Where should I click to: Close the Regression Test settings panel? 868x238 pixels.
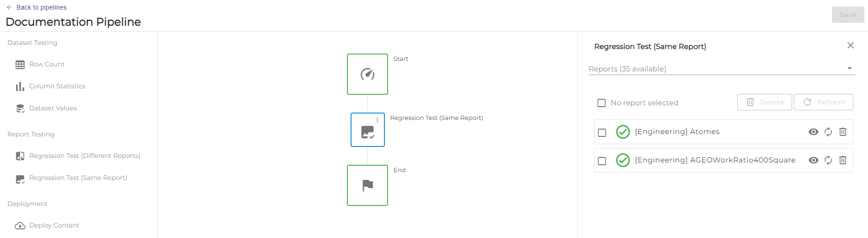pos(850,45)
